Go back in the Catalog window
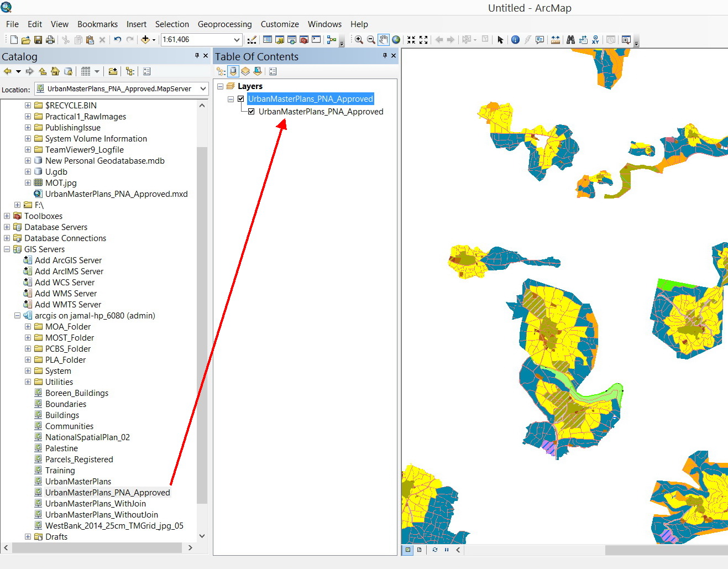The image size is (728, 569). (x=8, y=71)
